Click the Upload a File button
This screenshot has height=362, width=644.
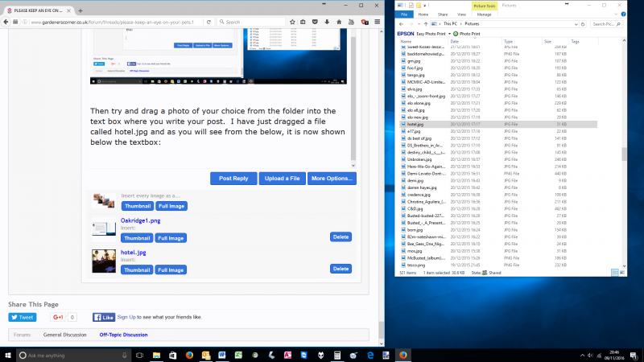click(x=283, y=178)
